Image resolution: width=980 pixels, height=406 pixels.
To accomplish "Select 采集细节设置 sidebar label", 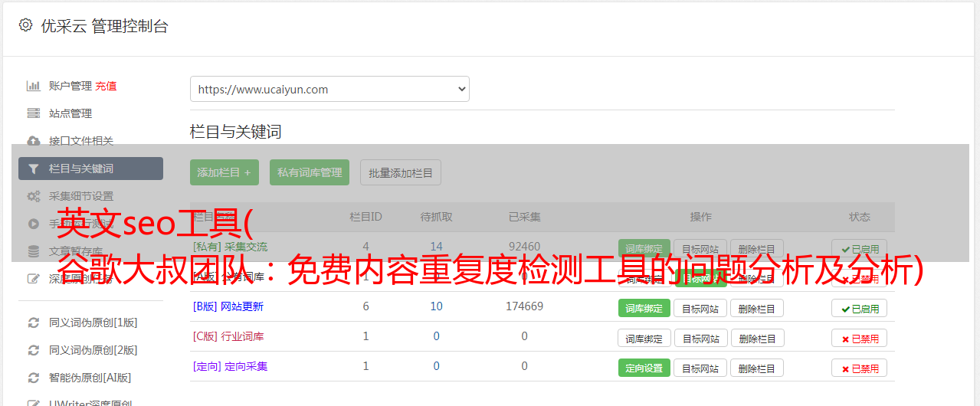I will pos(81,196).
